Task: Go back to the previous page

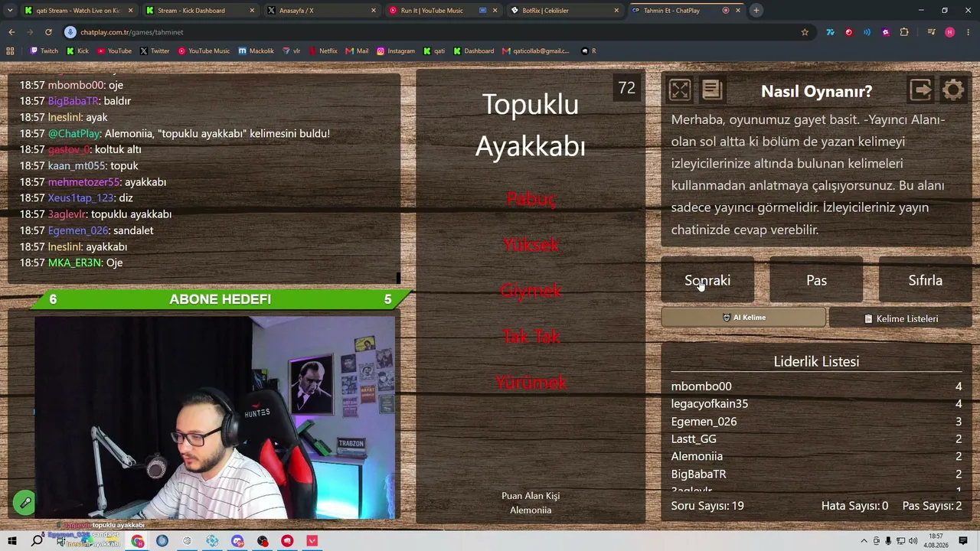Action: [11, 32]
